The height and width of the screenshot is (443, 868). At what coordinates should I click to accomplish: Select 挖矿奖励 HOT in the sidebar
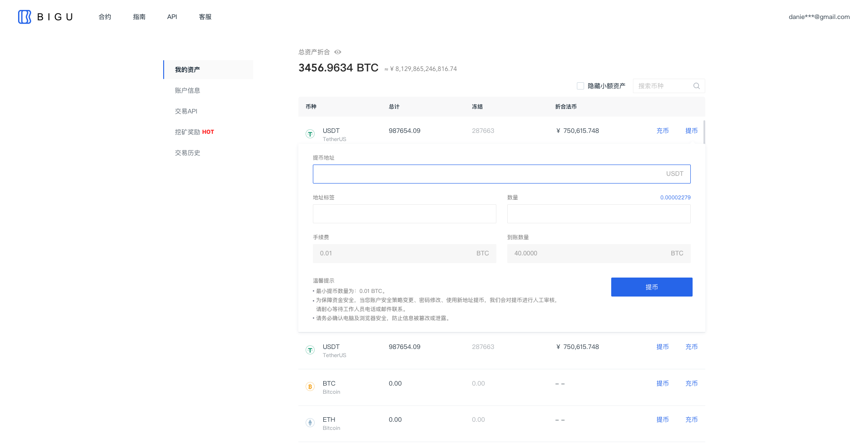click(x=194, y=132)
